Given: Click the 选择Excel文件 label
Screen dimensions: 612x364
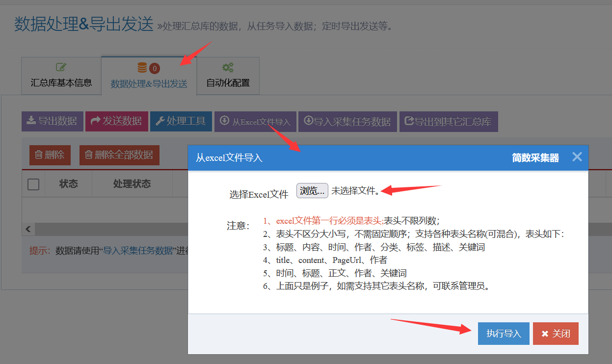Looking at the screenshot, I should coord(259,195).
